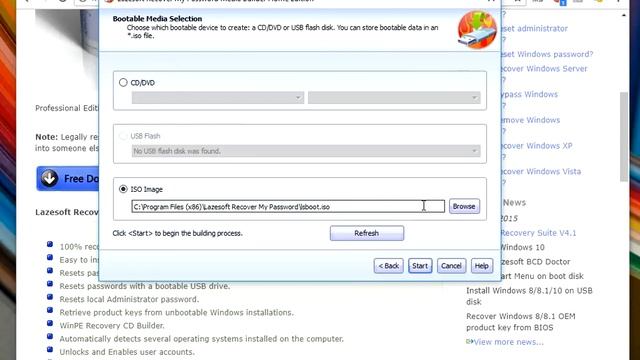This screenshot has height=360, width=640.
Task: Click the USB drive wizard logo icon
Action: pos(477,29)
